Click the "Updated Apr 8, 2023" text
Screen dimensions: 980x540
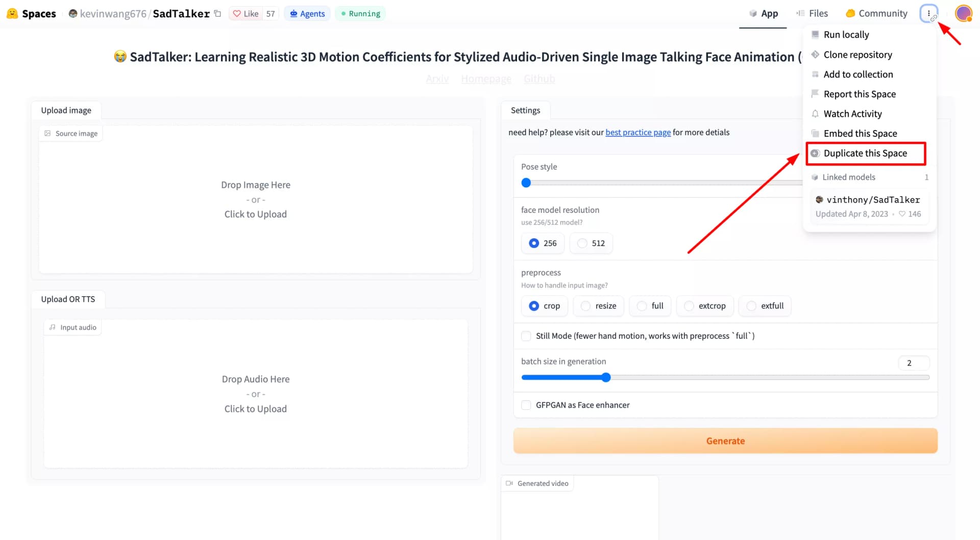point(851,214)
